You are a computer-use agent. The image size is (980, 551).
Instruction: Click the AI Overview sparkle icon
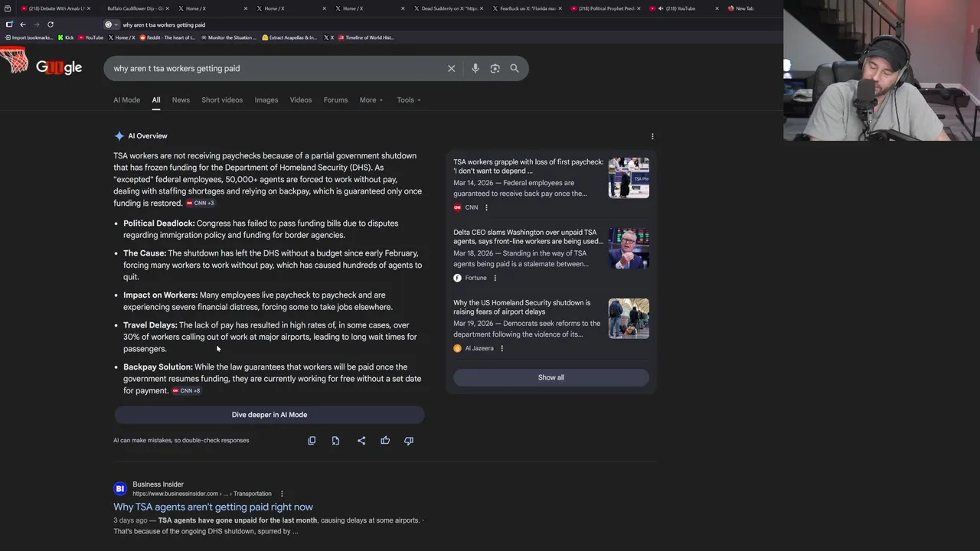click(x=119, y=136)
